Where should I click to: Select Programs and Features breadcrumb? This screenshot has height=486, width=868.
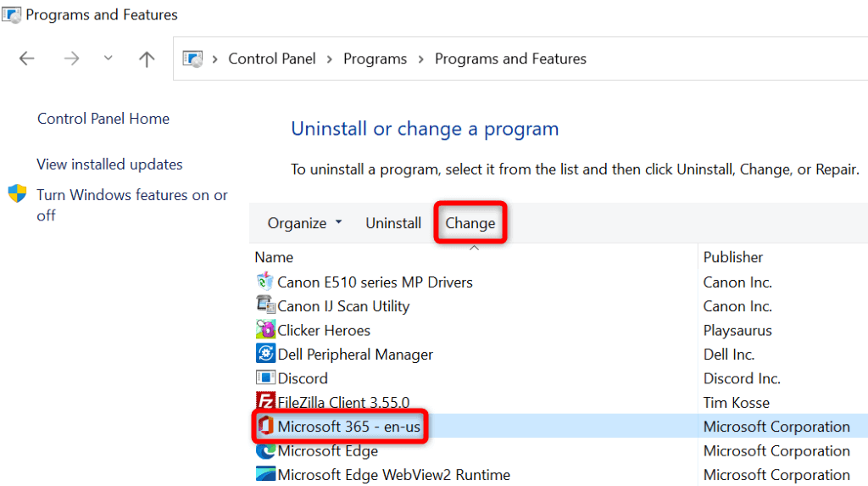click(x=510, y=59)
